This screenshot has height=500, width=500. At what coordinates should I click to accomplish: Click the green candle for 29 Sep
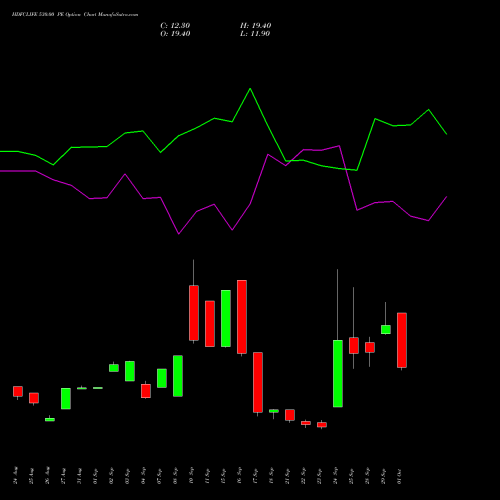(386, 329)
